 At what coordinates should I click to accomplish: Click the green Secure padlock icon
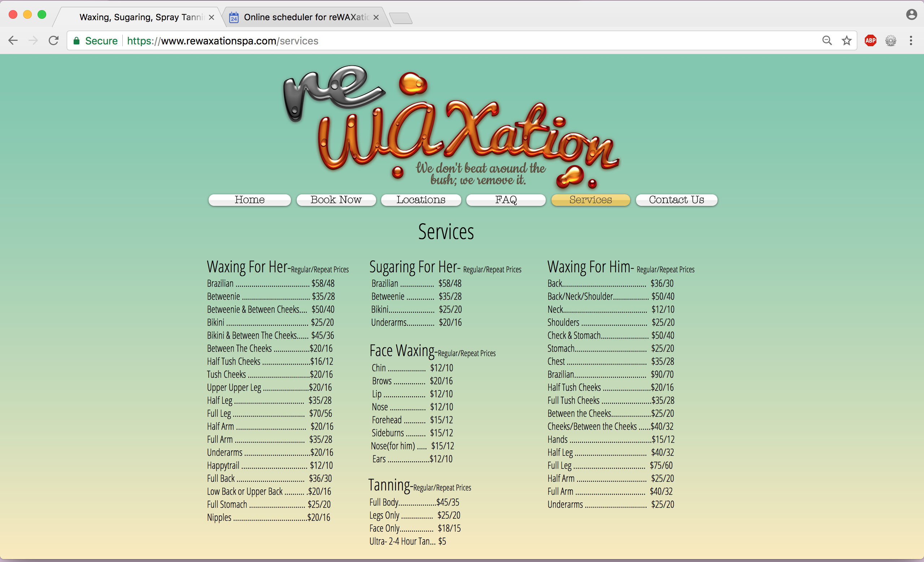click(x=77, y=41)
